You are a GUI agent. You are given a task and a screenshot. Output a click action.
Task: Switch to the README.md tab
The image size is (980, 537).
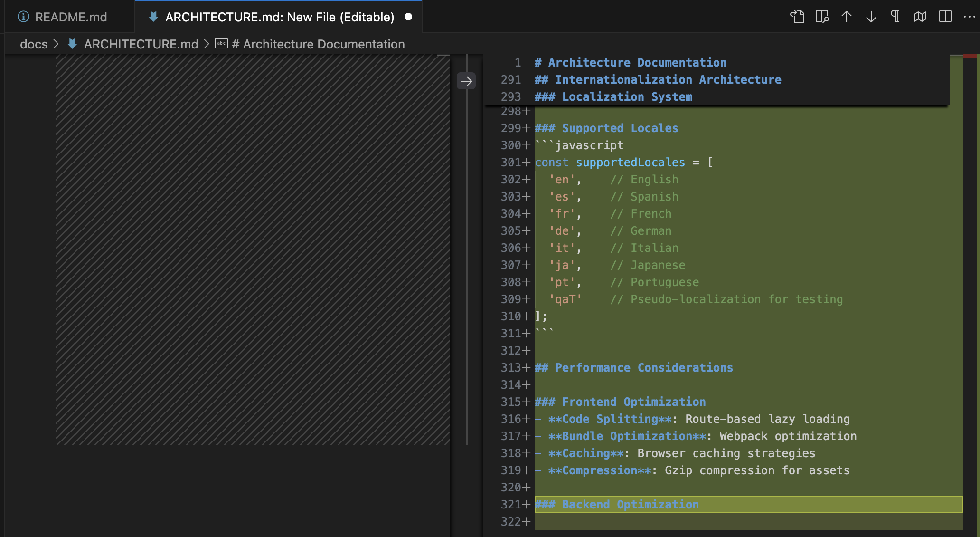71,17
